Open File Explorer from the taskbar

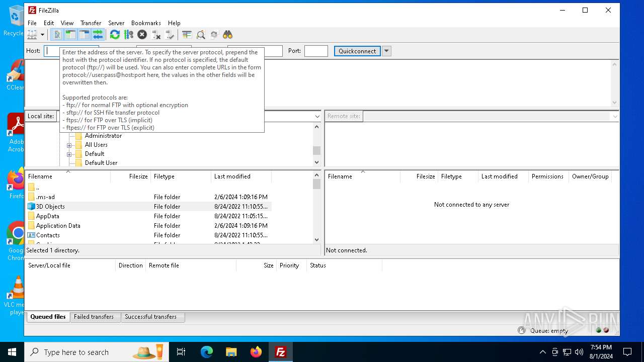231,352
